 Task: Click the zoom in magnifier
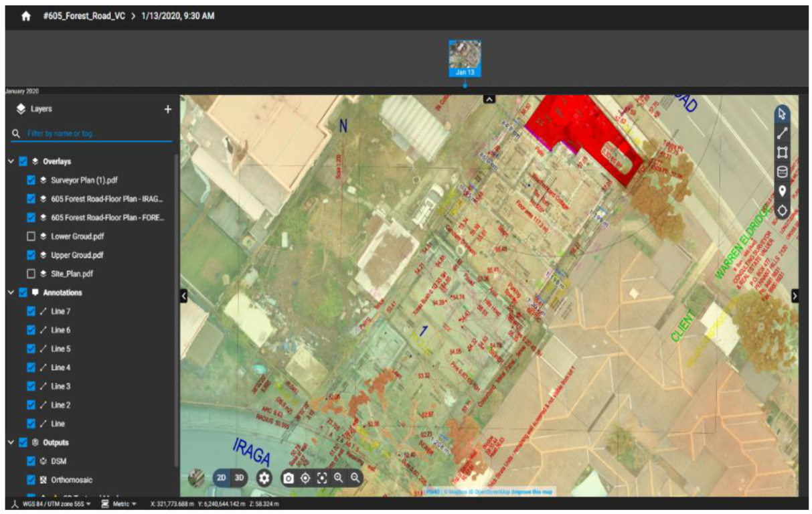click(x=339, y=478)
